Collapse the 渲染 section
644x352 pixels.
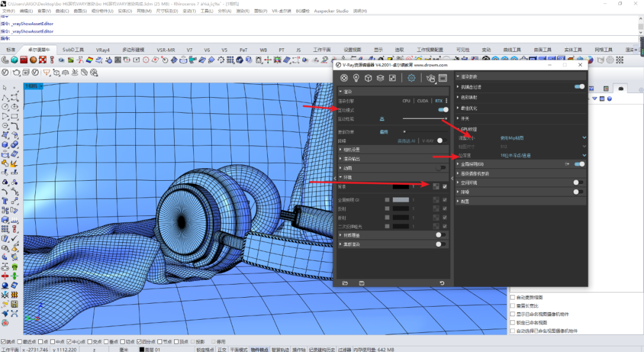click(393, 91)
